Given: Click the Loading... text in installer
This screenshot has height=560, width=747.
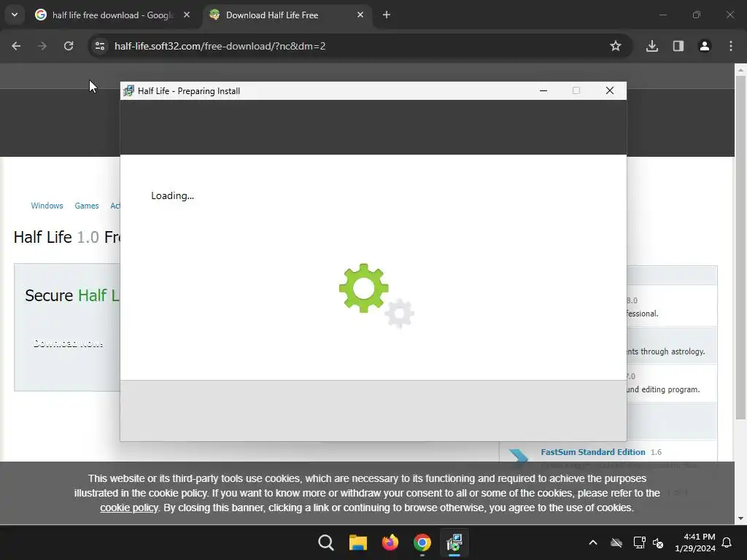Looking at the screenshot, I should [x=172, y=195].
